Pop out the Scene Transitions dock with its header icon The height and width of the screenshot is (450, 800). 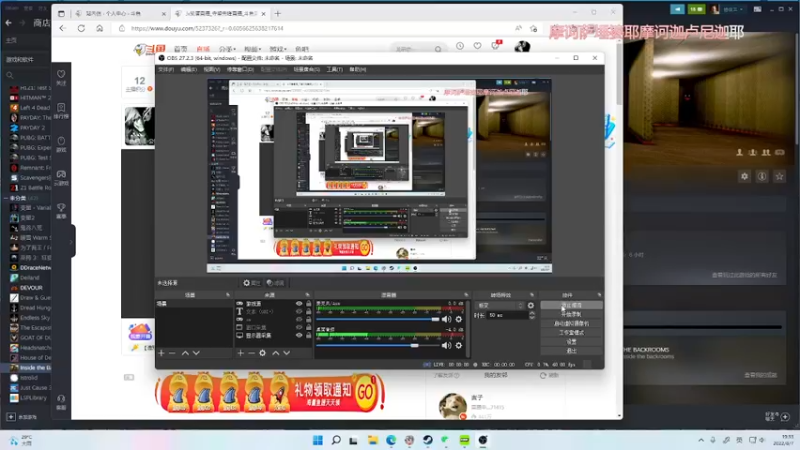pos(532,295)
